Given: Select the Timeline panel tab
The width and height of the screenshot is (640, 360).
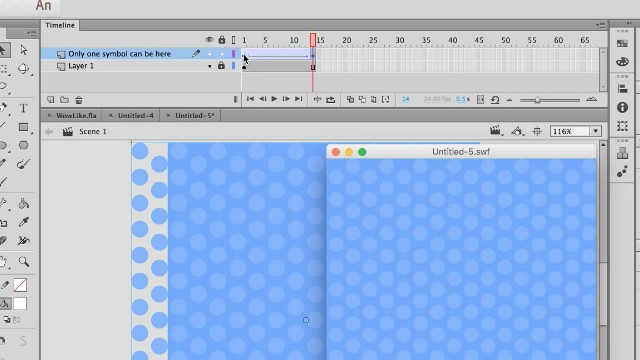Looking at the screenshot, I should coord(60,25).
